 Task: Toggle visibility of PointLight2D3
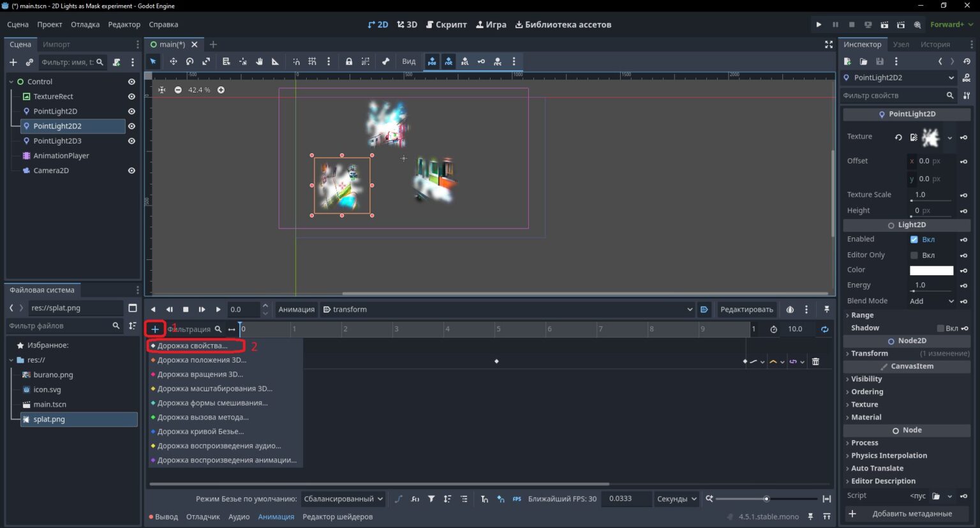tap(131, 140)
